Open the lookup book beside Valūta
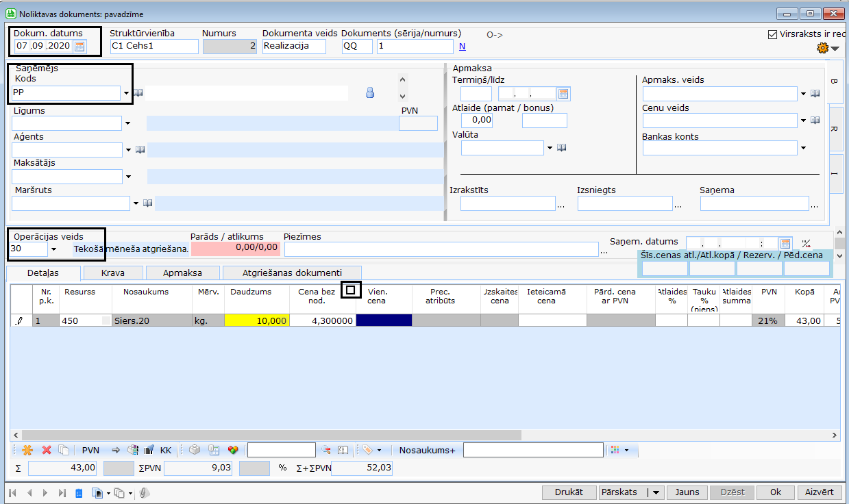Image resolution: width=849 pixels, height=504 pixels. [x=561, y=148]
